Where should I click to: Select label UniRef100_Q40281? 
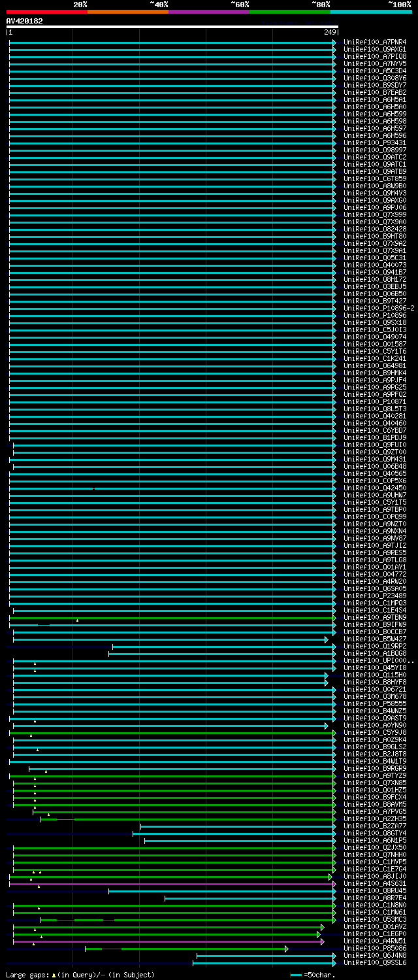tap(375, 416)
